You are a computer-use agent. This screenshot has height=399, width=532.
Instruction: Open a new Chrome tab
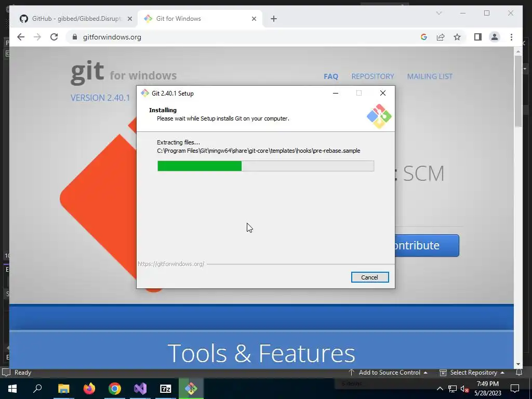point(274,19)
